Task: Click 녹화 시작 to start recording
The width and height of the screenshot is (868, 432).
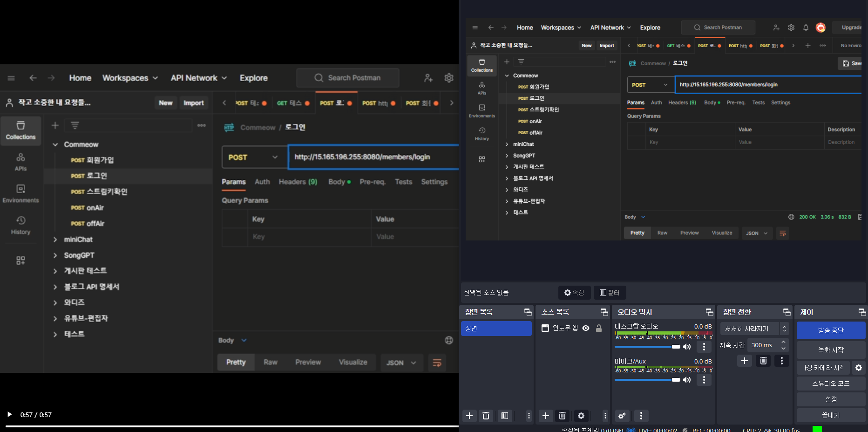Action: pyautogui.click(x=831, y=350)
